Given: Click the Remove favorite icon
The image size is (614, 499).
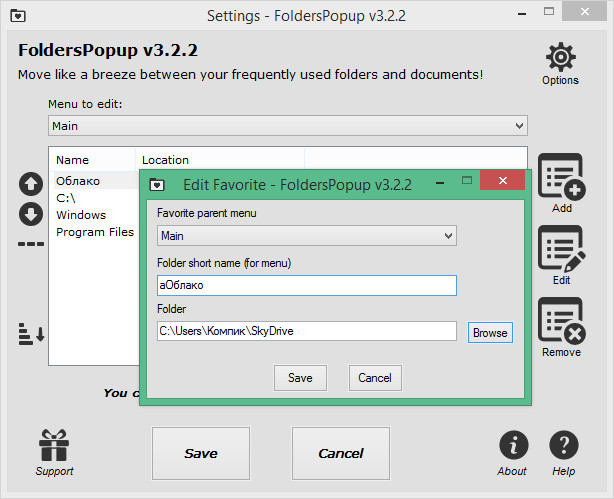Looking at the screenshot, I should 562,321.
